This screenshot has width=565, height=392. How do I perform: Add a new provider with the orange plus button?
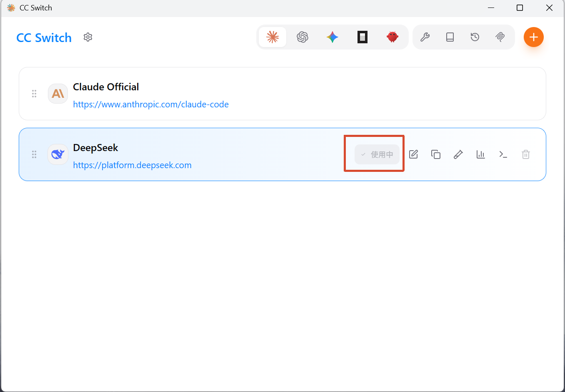coord(534,37)
